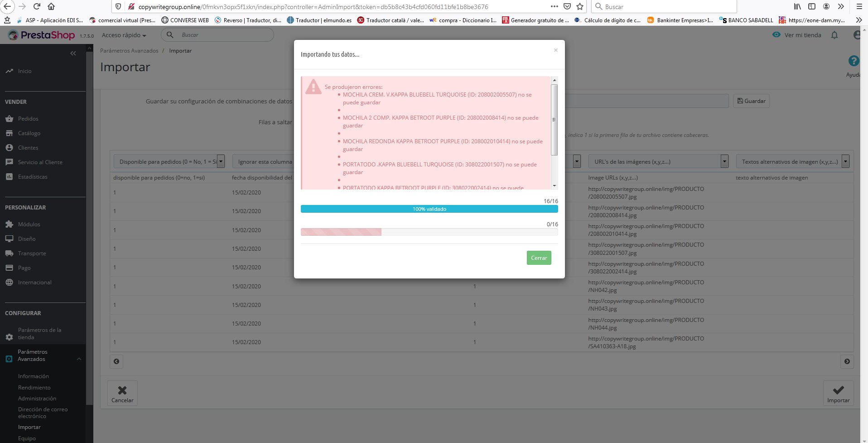The height and width of the screenshot is (443, 868).
Task: Click the Diseño monitor icon
Action: coord(9,239)
